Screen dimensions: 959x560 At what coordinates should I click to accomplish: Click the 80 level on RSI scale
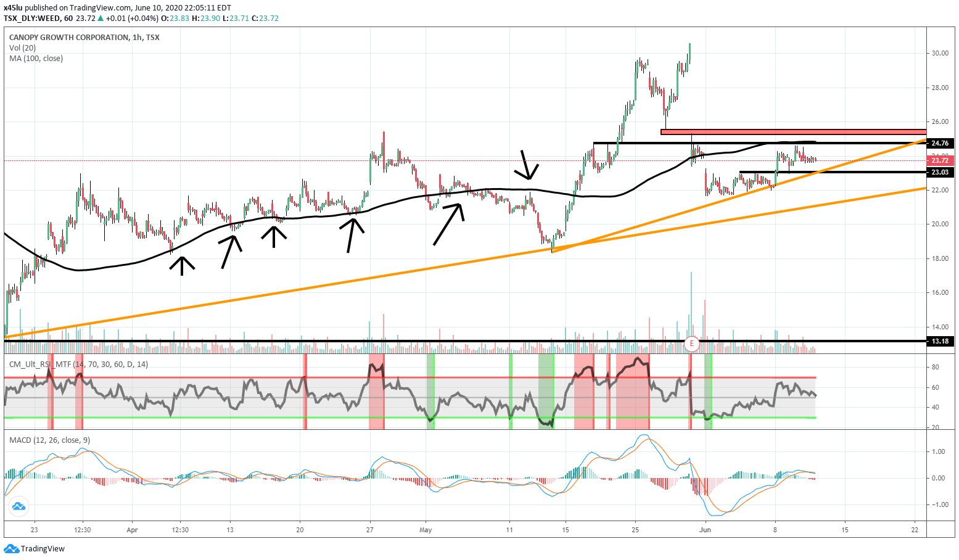point(935,368)
